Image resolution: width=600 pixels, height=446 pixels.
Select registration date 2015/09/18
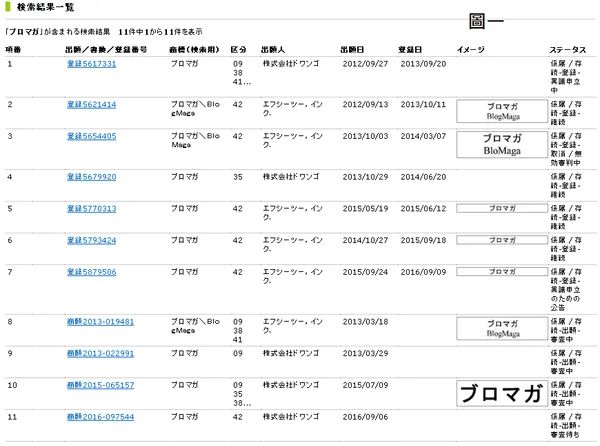(x=423, y=241)
